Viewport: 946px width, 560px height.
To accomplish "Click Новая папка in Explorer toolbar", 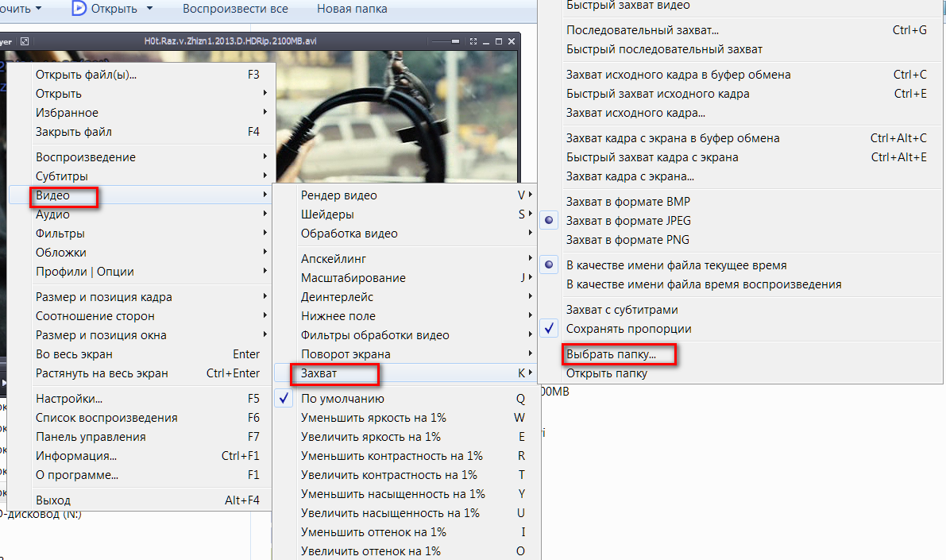I will pos(352,9).
